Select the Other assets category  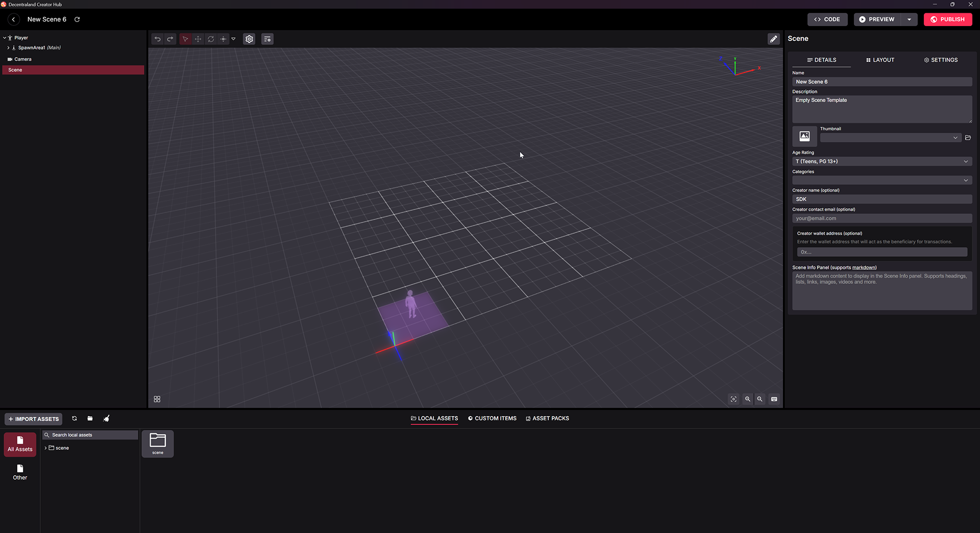tap(20, 472)
